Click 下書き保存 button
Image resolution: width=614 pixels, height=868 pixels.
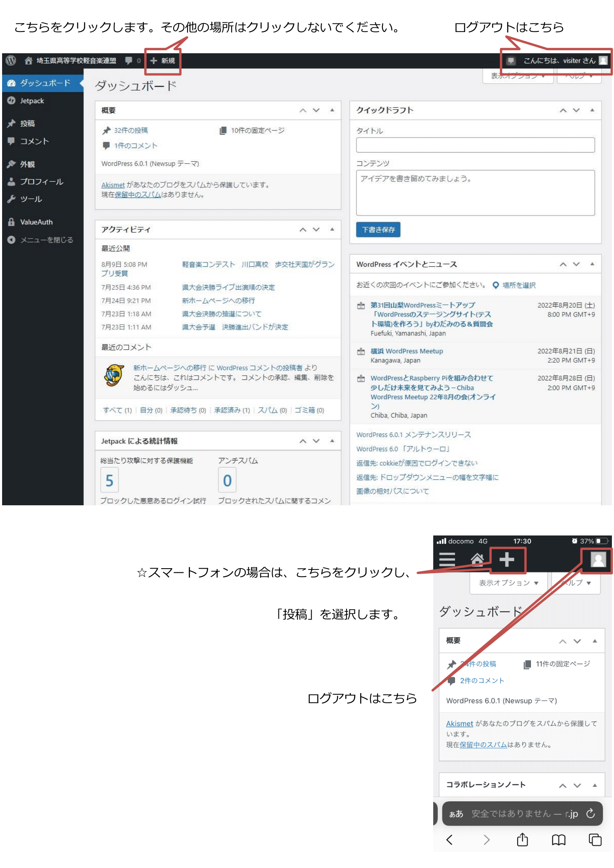coord(378,230)
